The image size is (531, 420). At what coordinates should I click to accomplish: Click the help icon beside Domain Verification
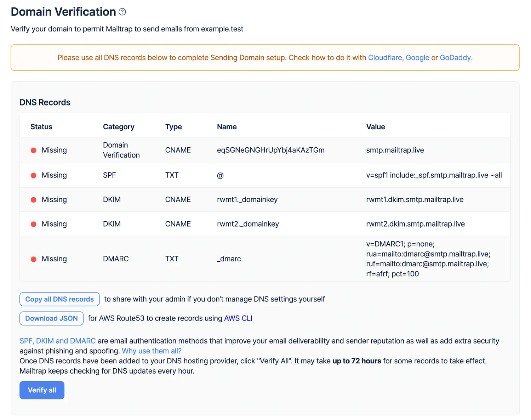point(122,12)
